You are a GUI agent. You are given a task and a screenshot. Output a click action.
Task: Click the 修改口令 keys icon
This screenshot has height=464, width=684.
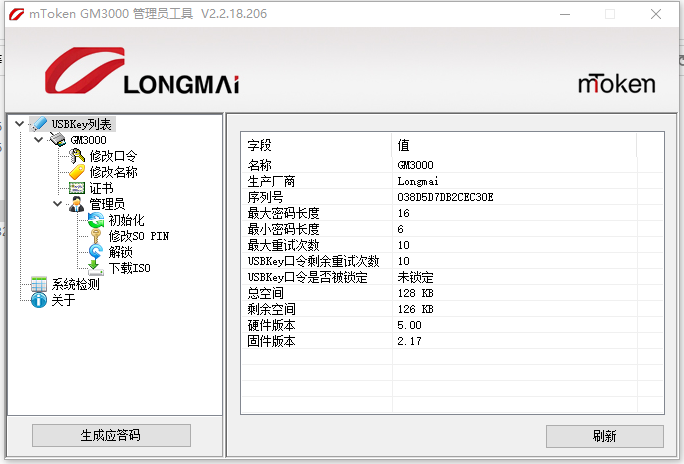pyautogui.click(x=77, y=156)
